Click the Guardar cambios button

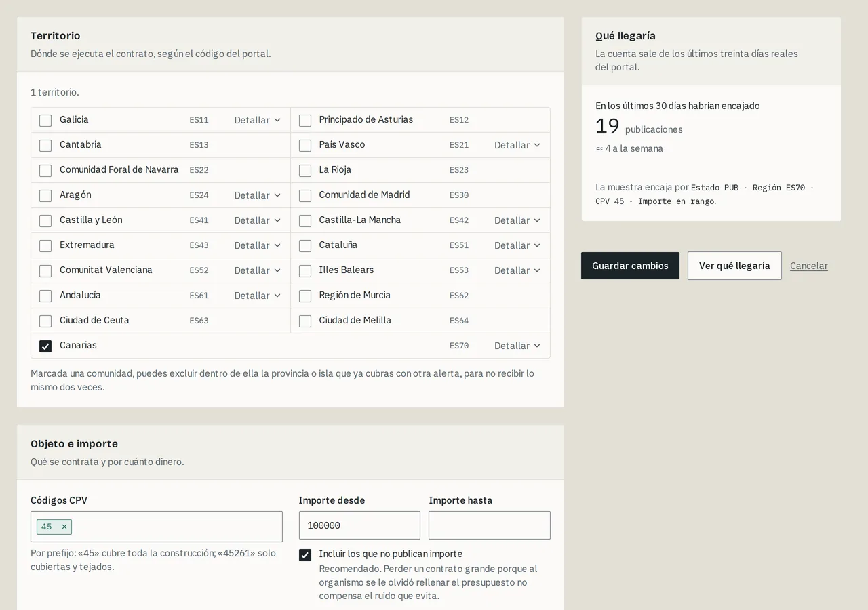[x=630, y=266]
